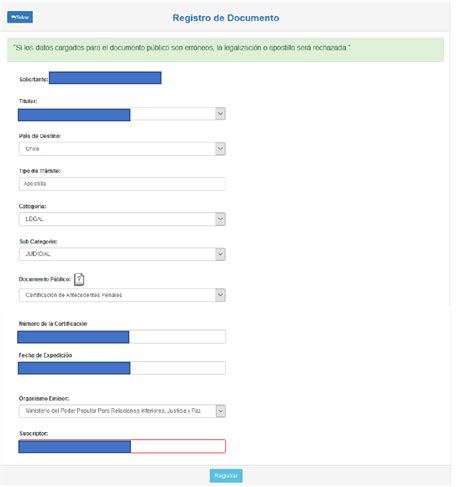
Task: Expand the Categoría dropdown arrow
Action: click(220, 219)
